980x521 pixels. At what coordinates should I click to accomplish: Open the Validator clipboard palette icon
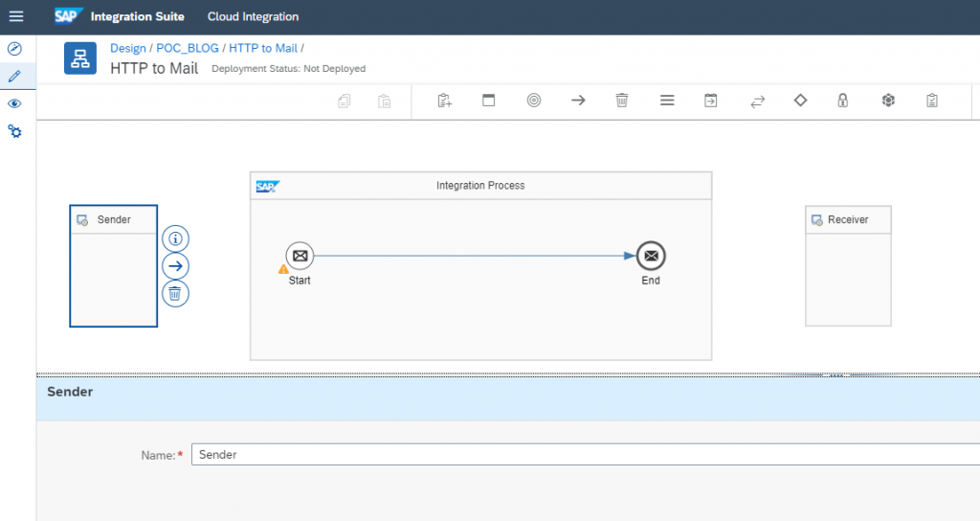(x=932, y=100)
